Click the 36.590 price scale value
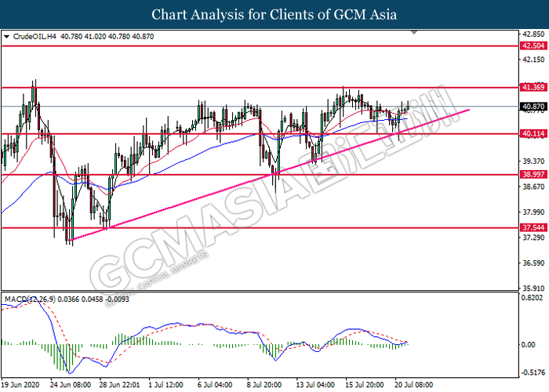This screenshot has height=392, width=549. (533, 263)
